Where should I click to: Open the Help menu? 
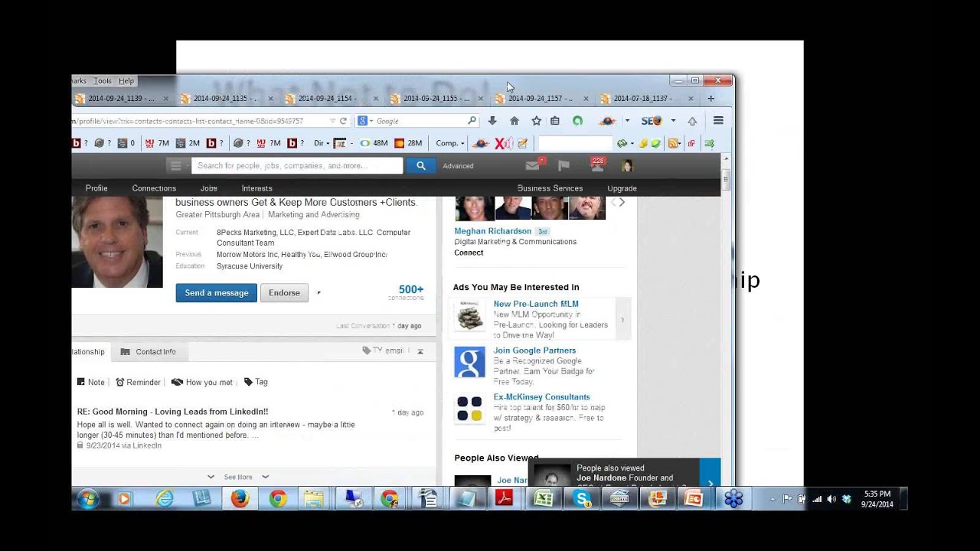[126, 80]
